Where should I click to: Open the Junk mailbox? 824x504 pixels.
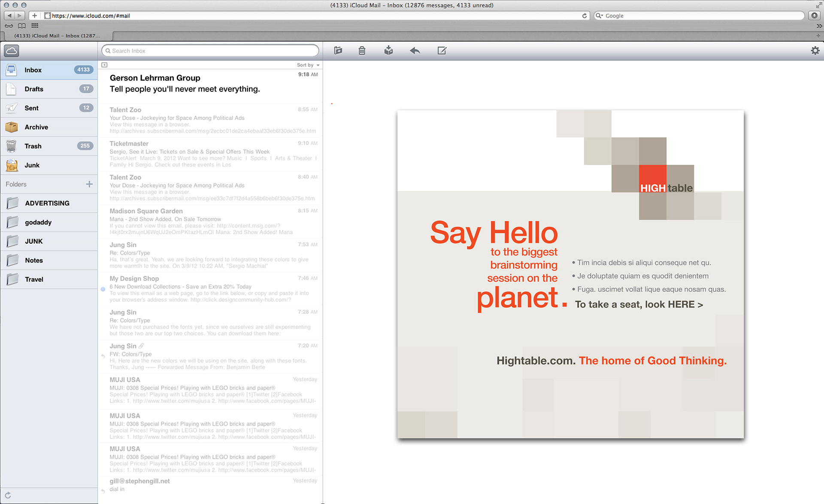(49, 165)
